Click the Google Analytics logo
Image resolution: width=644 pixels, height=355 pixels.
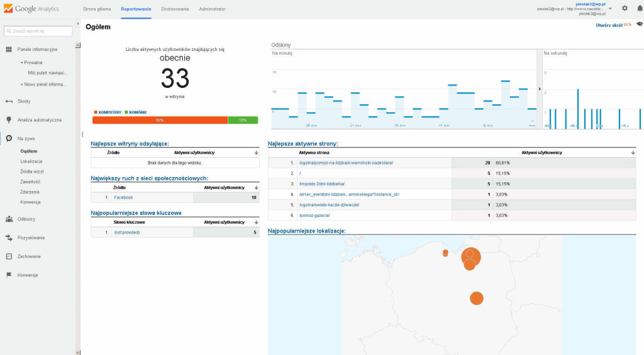point(31,9)
